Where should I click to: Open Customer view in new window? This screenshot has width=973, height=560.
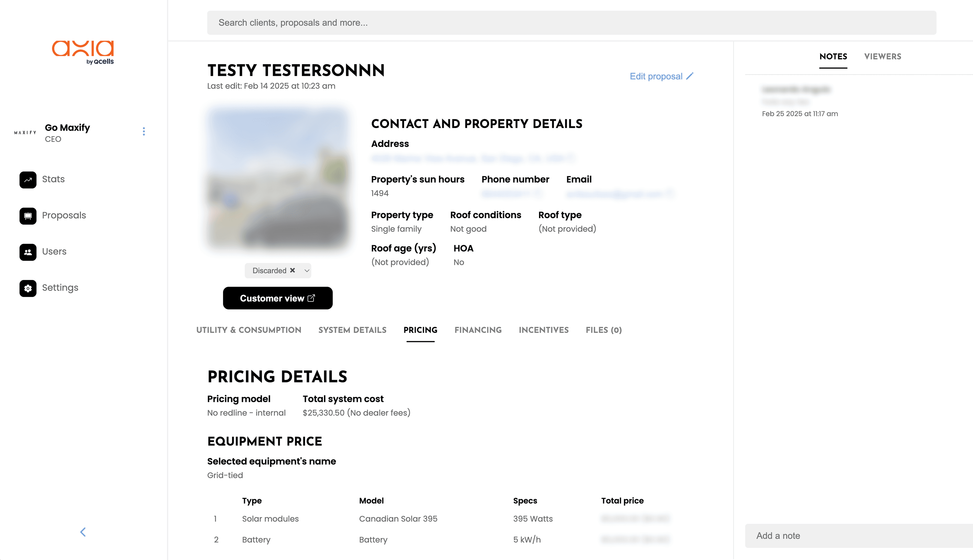pyautogui.click(x=278, y=298)
